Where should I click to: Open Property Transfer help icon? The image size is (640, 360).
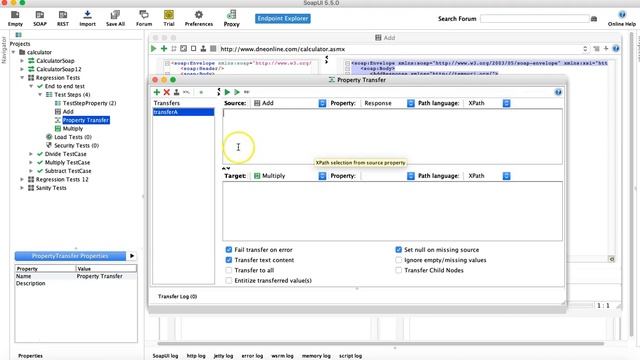pos(558,92)
